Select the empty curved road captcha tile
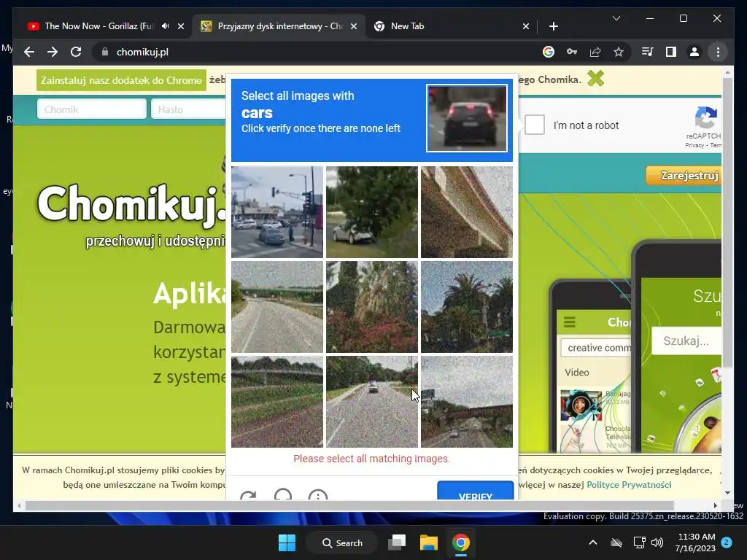 click(x=276, y=307)
